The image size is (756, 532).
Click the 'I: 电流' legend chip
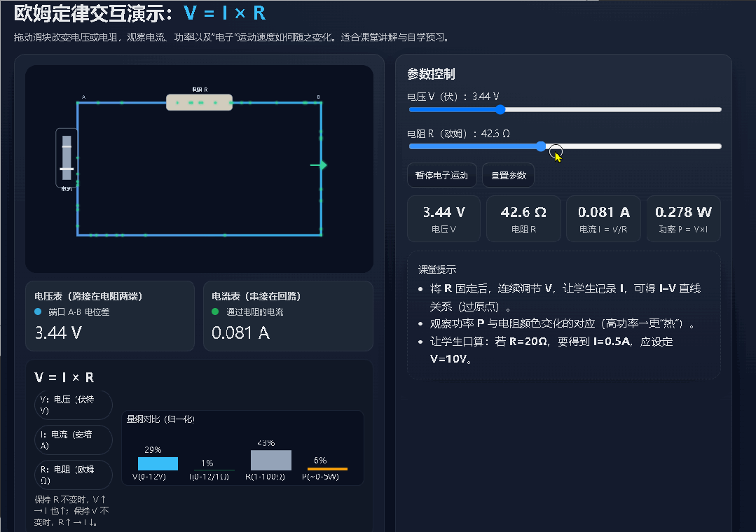pyautogui.click(x=73, y=440)
